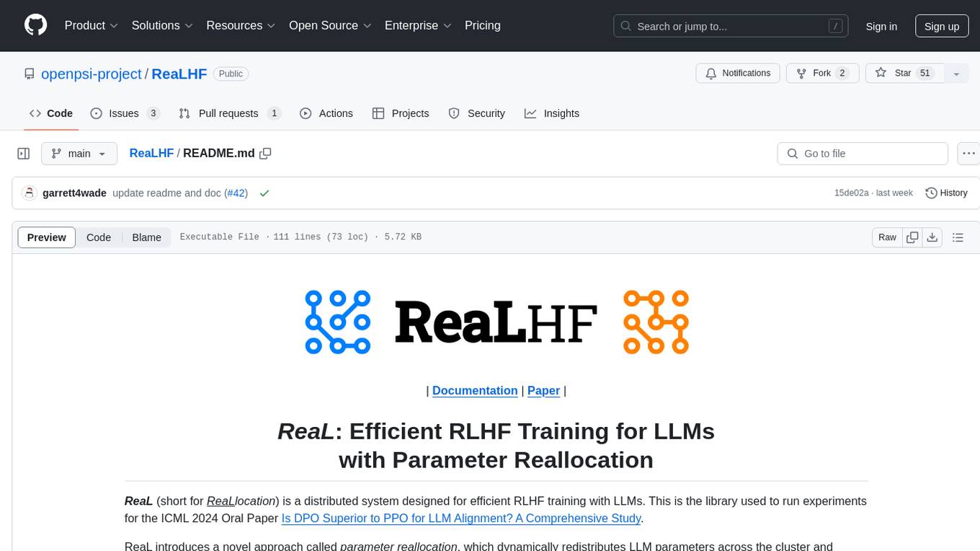The image size is (980, 551).
Task: Click the star count 51
Action: pyautogui.click(x=926, y=73)
